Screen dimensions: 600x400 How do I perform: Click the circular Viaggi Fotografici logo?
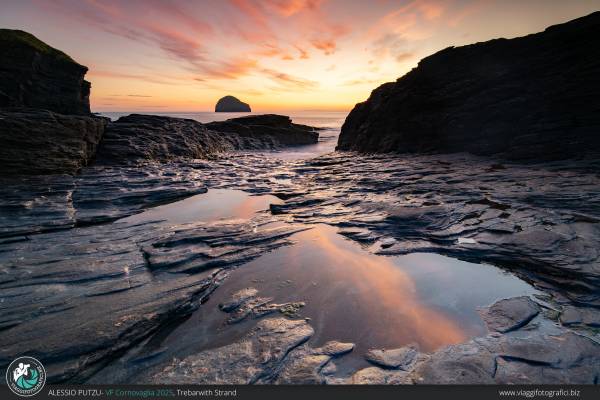click(x=25, y=375)
